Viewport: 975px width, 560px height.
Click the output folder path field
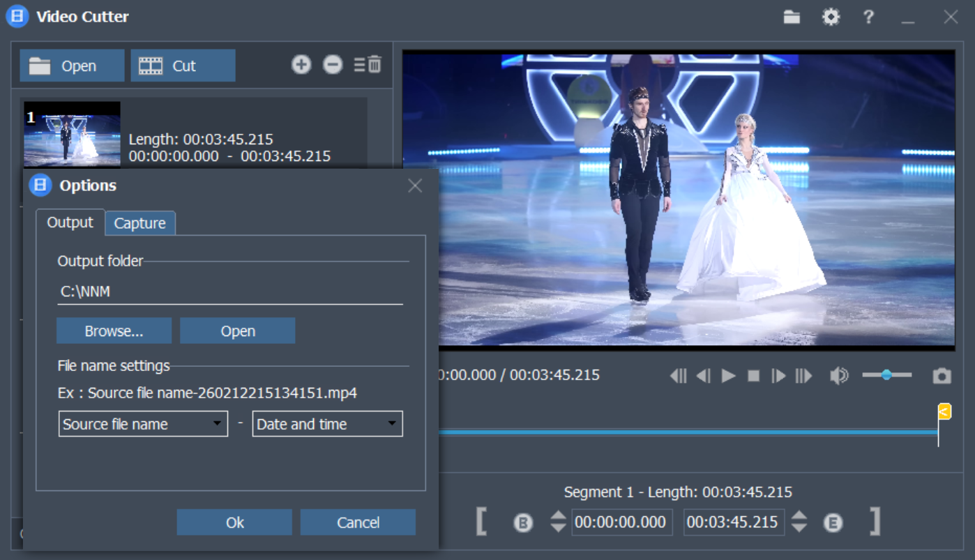[x=229, y=292]
